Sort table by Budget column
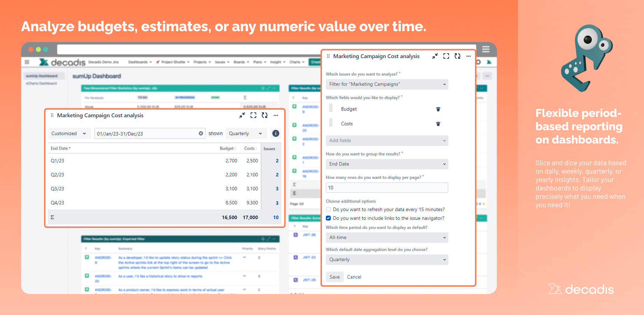 click(228, 148)
